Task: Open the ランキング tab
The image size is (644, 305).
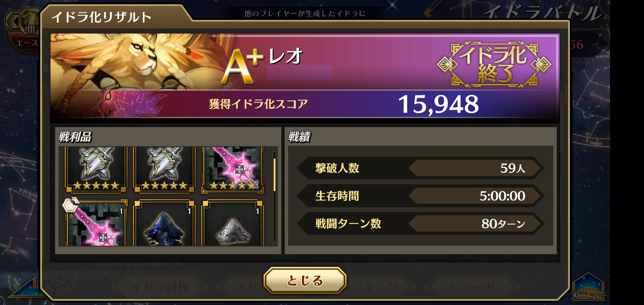Action: pyautogui.click(x=373, y=287)
